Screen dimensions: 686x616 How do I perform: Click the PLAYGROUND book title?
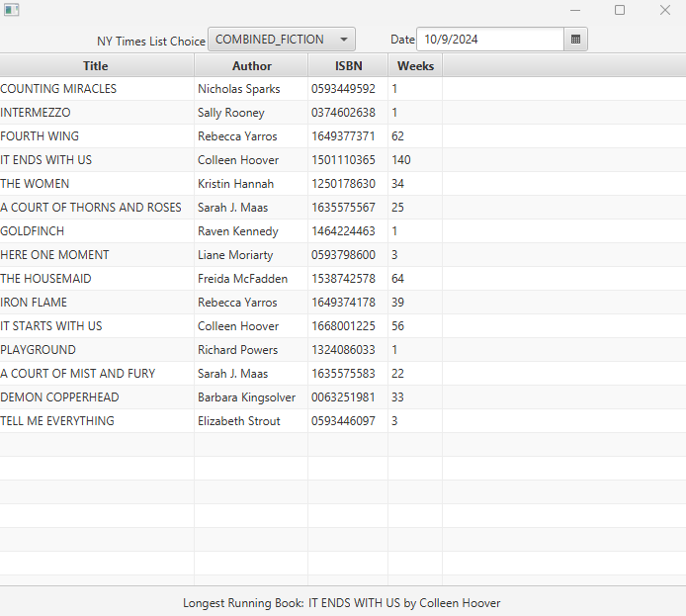tap(38, 350)
